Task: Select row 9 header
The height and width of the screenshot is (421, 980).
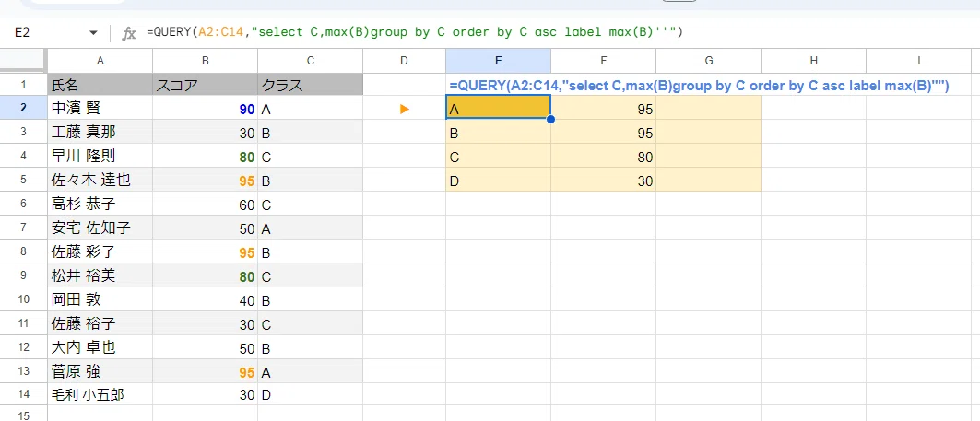Action: [24, 275]
